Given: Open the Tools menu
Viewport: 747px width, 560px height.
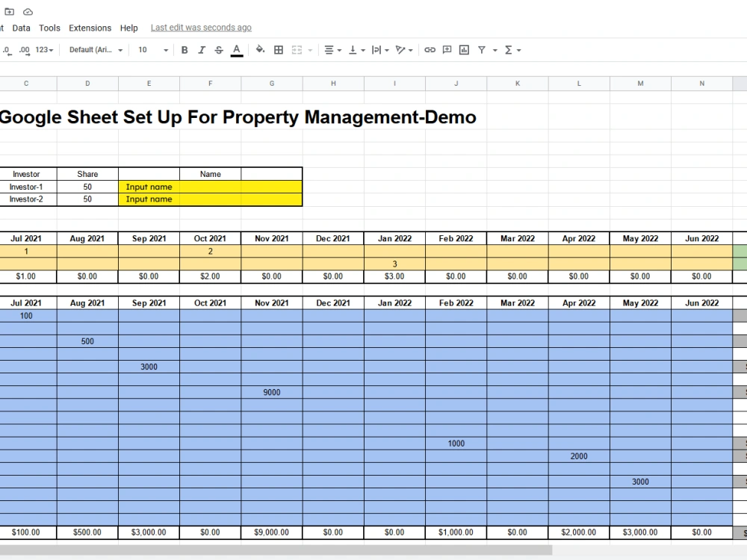Looking at the screenshot, I should [x=49, y=28].
